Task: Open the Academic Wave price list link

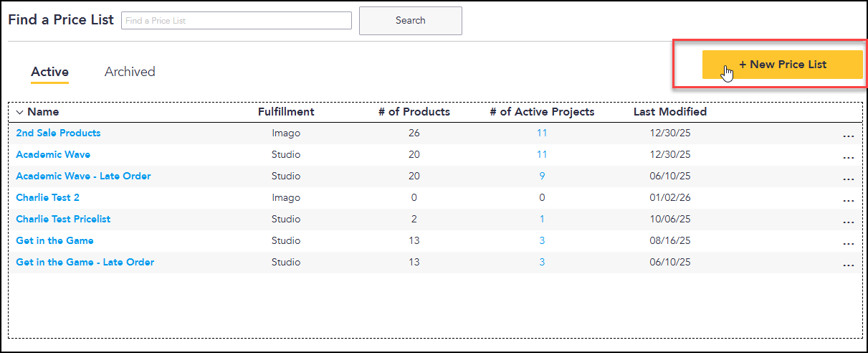Action: [x=53, y=154]
